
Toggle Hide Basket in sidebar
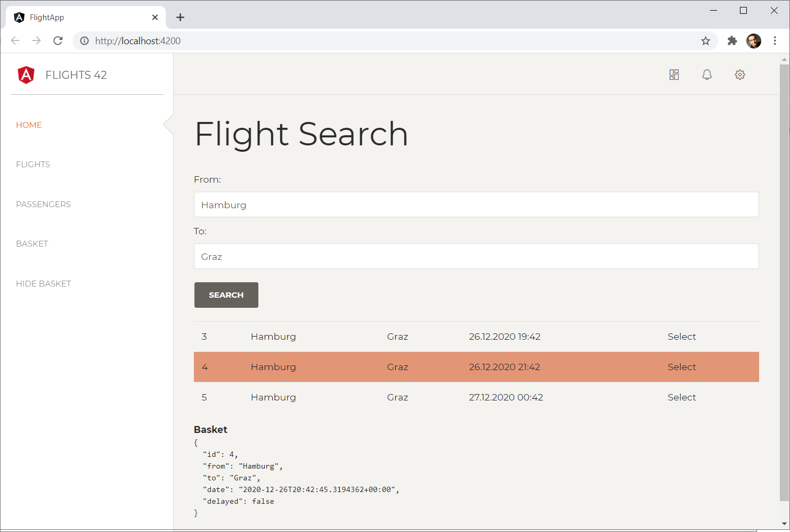pyautogui.click(x=43, y=284)
